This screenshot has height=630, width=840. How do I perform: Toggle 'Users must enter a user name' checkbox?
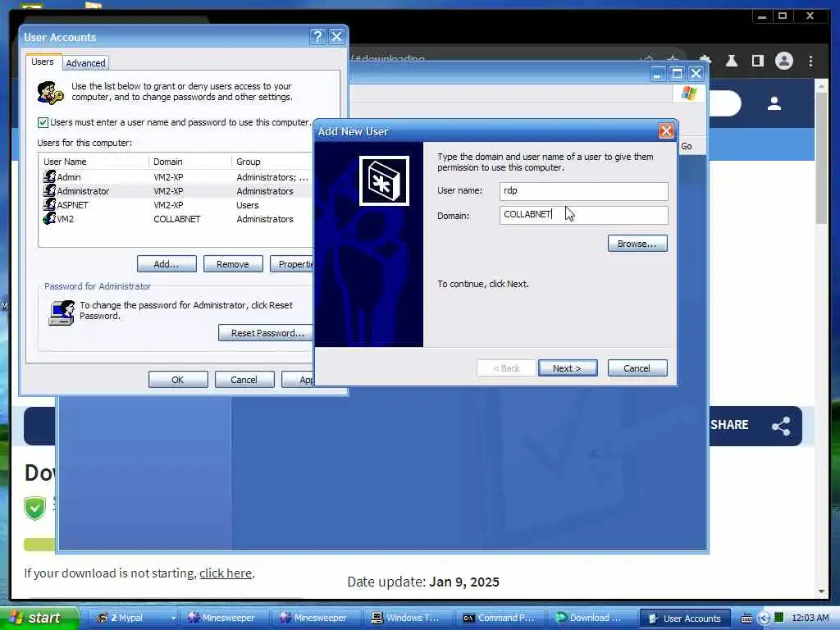tap(43, 123)
